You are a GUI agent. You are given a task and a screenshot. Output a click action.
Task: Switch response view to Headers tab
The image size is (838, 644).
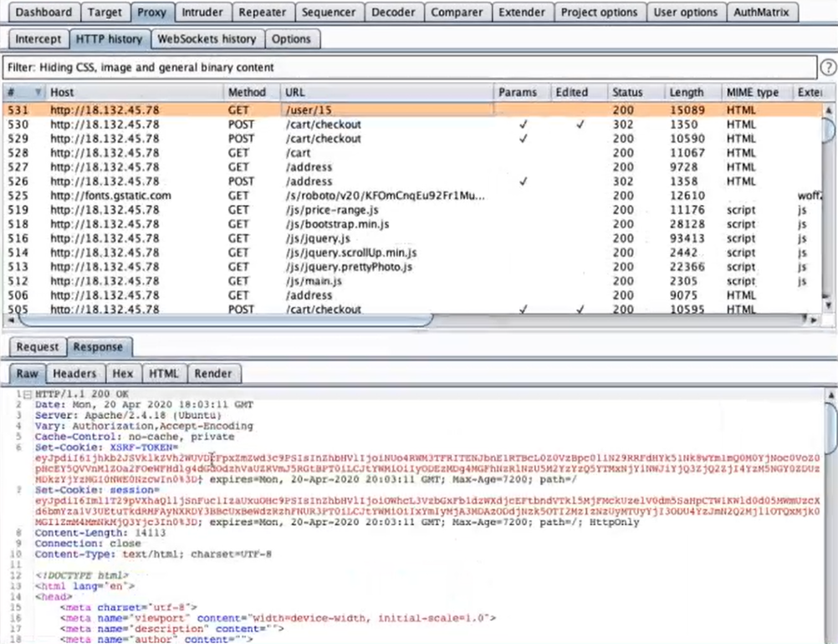click(x=74, y=374)
